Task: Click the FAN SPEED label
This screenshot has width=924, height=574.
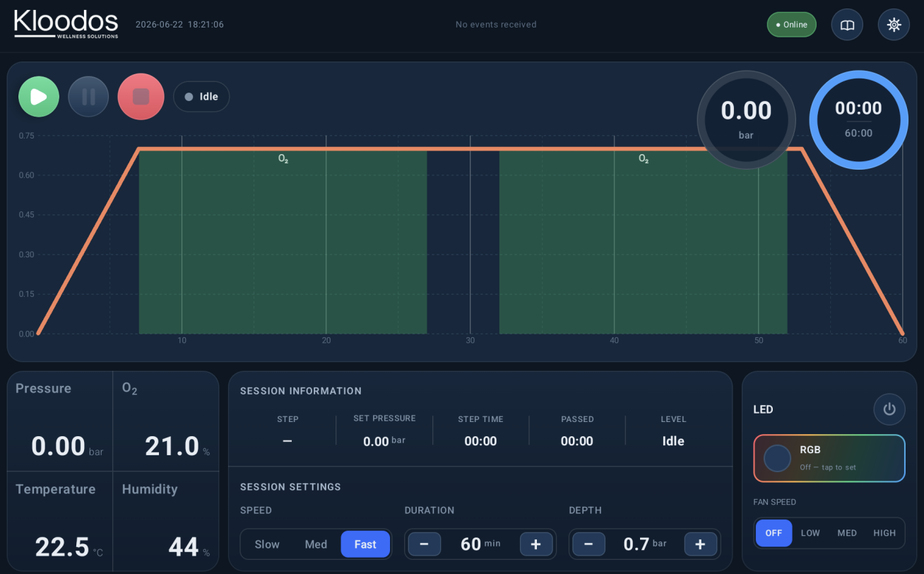Action: pos(774,502)
